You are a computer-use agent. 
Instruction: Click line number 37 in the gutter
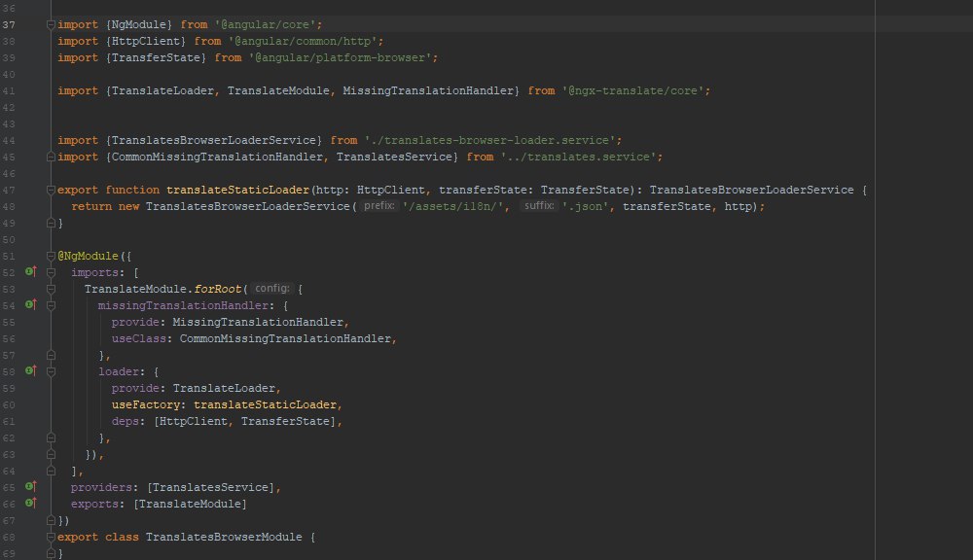[10, 25]
